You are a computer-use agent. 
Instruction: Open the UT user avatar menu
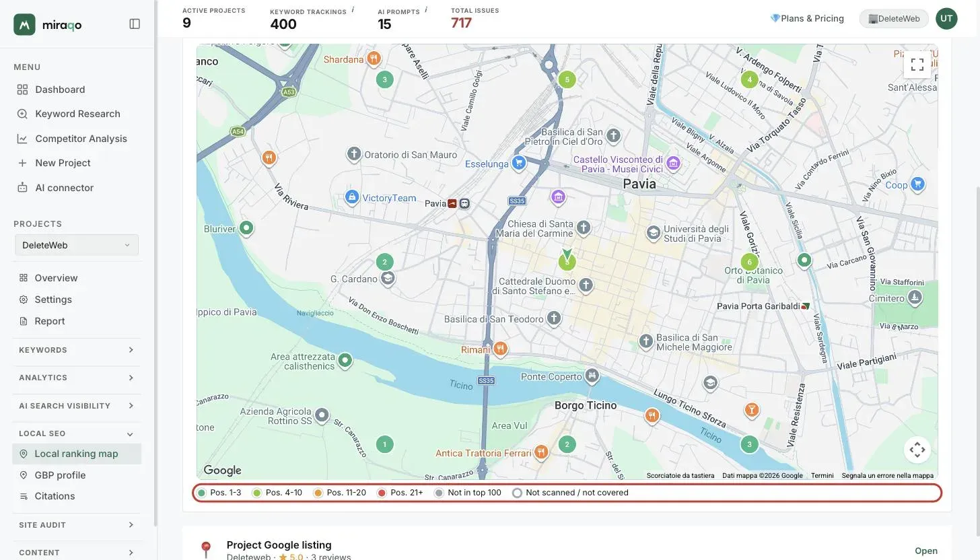point(946,19)
